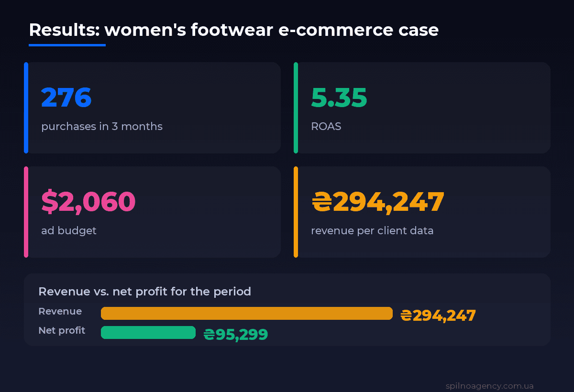Viewport: 574px width, 392px height.
Task: Click heading "Revenue vs. net profit for the period"
Action: 144,292
